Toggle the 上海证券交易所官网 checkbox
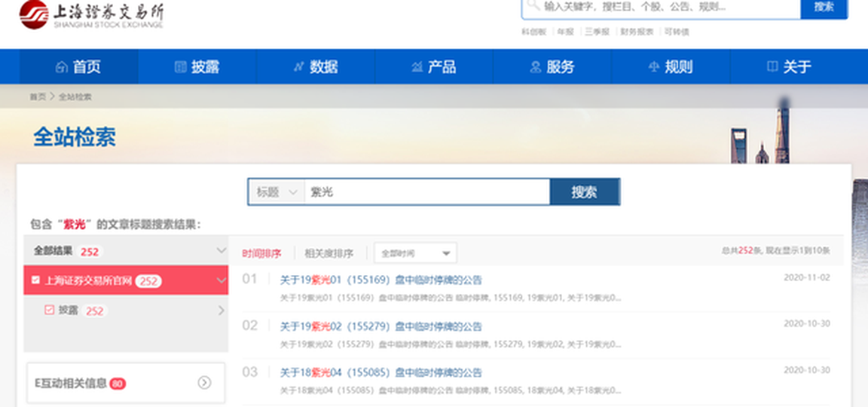This screenshot has height=407, width=868. [x=35, y=281]
